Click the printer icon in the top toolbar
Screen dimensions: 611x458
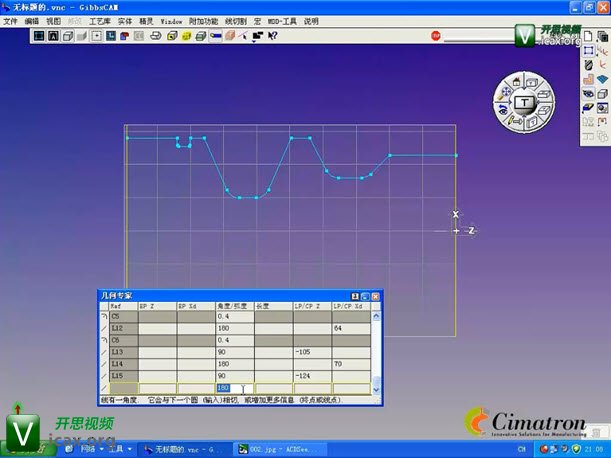click(x=155, y=36)
